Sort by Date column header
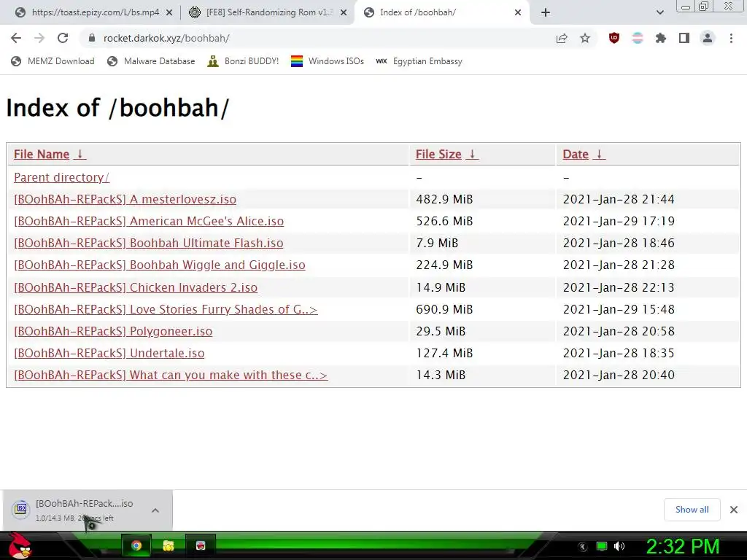Viewport: 747px width, 560px height. tap(584, 155)
